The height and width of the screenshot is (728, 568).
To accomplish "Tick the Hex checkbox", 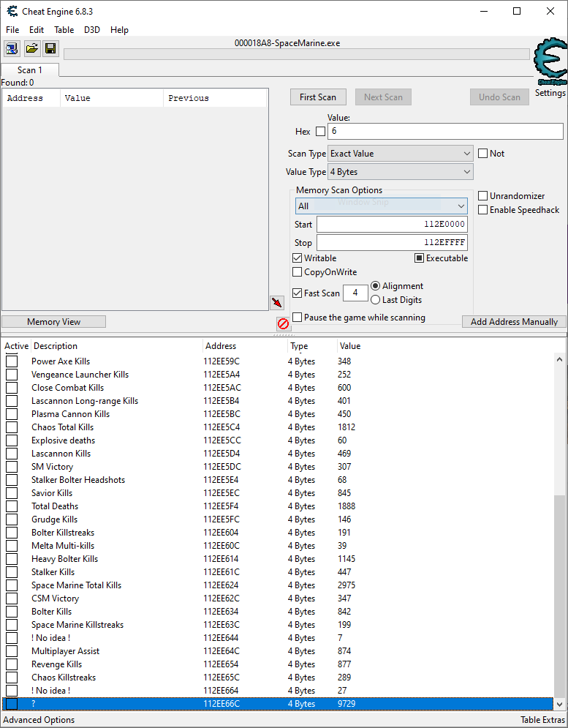I will (320, 132).
